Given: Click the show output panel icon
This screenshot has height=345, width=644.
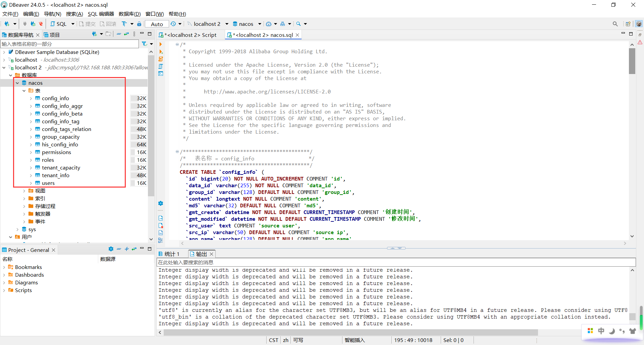Looking at the screenshot, I should pyautogui.click(x=161, y=218).
